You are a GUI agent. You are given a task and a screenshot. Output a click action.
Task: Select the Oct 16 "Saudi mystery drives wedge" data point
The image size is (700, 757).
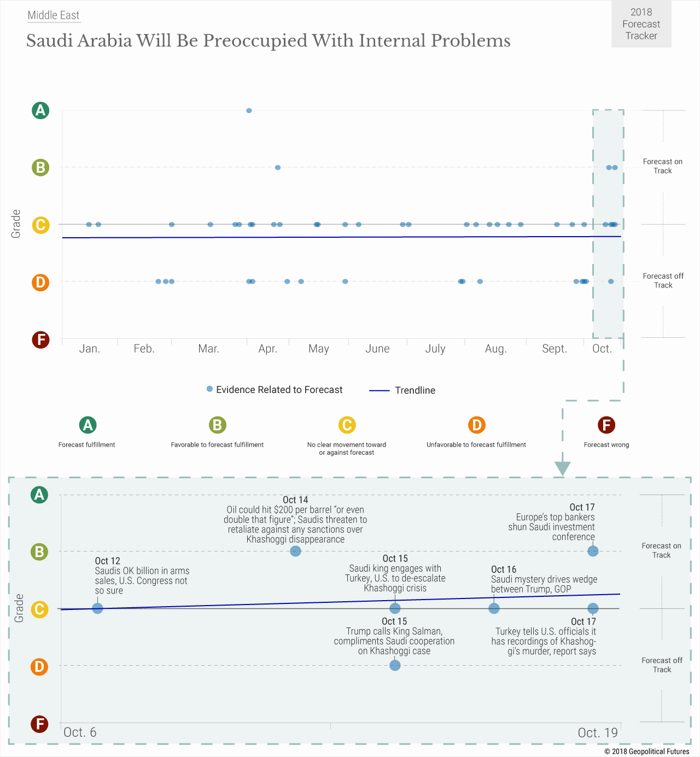click(x=494, y=608)
